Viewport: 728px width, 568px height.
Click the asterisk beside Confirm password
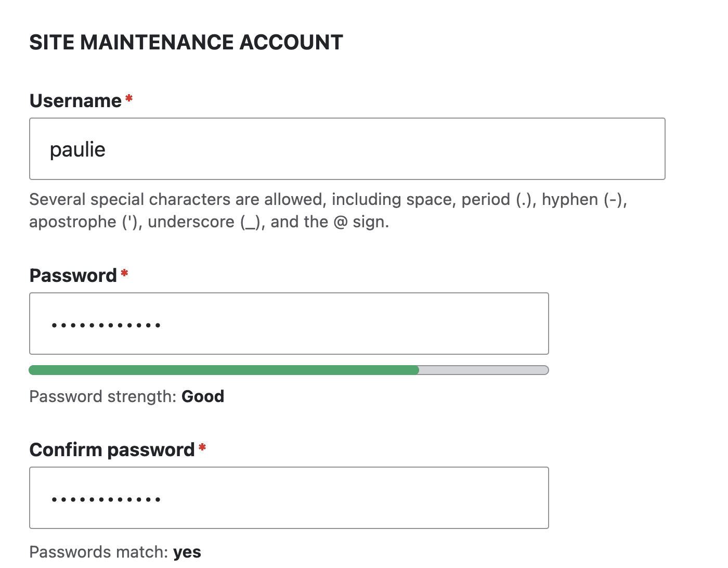click(x=202, y=446)
